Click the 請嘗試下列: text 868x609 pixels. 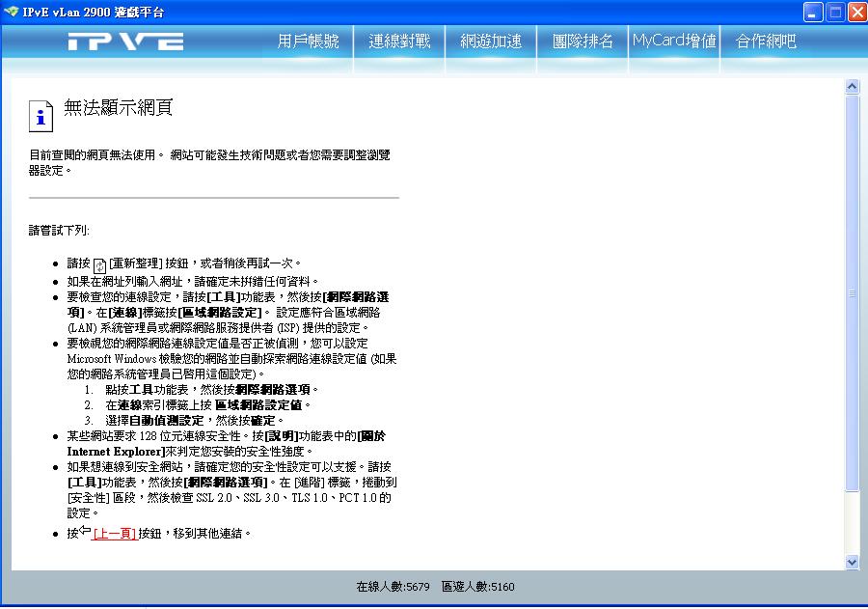click(x=59, y=231)
